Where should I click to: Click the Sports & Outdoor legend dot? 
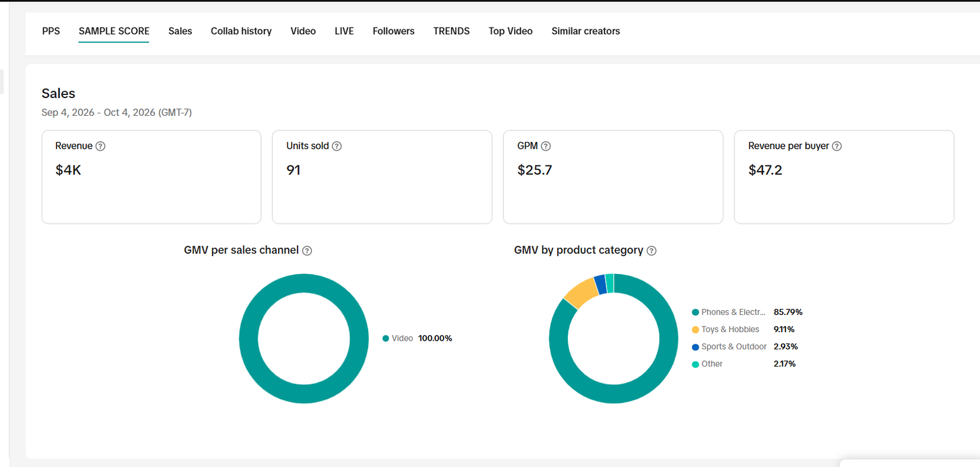[x=695, y=347]
